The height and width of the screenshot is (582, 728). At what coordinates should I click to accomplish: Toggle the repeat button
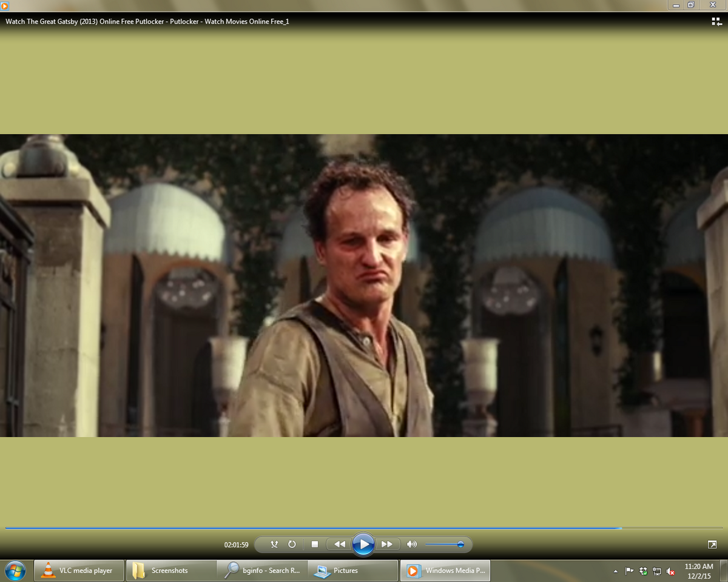[292, 544]
